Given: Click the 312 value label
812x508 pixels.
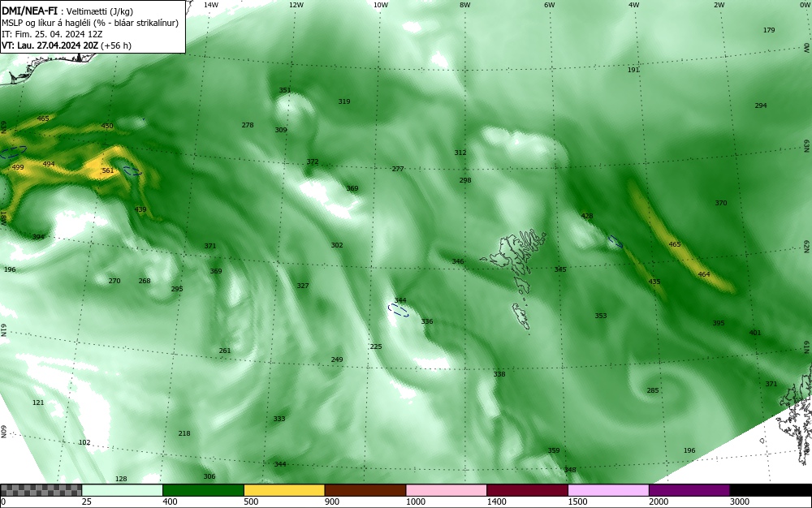Looking at the screenshot, I should pos(460,153).
